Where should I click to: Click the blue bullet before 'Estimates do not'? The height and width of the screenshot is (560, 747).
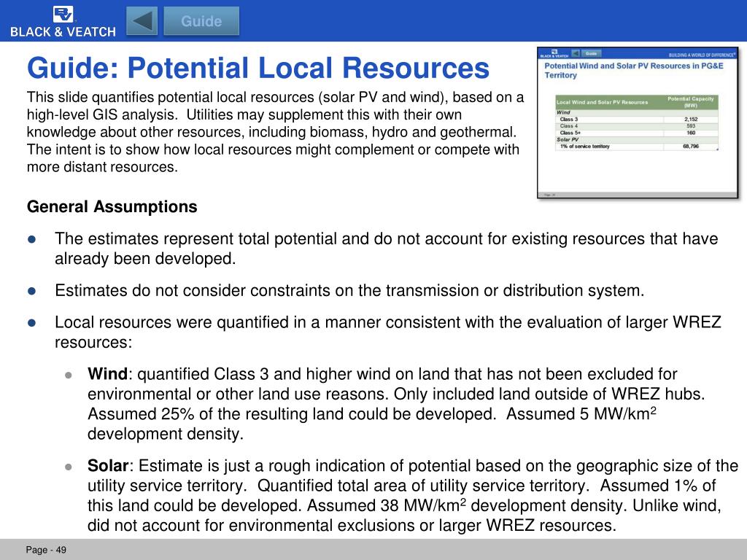(x=32, y=291)
